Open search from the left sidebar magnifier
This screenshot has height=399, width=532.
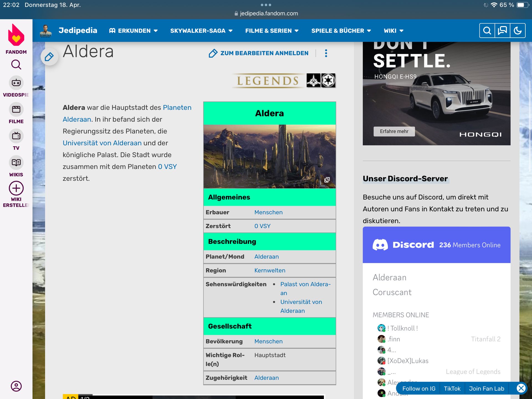coord(16,65)
